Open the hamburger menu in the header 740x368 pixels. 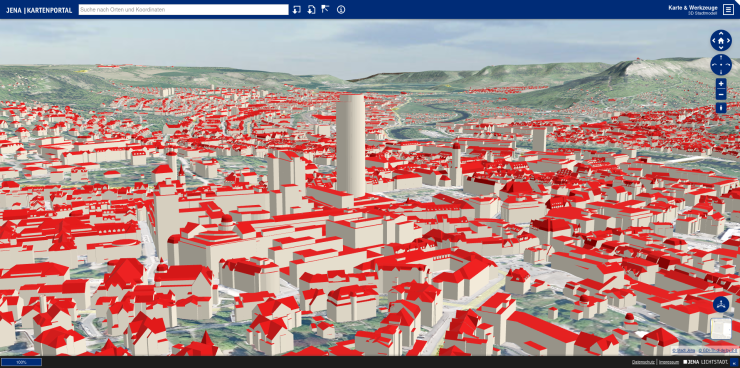coord(728,9)
